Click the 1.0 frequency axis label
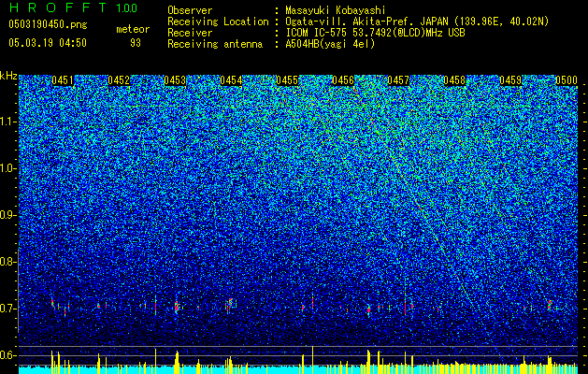The image size is (588, 374). pyautogui.click(x=7, y=168)
